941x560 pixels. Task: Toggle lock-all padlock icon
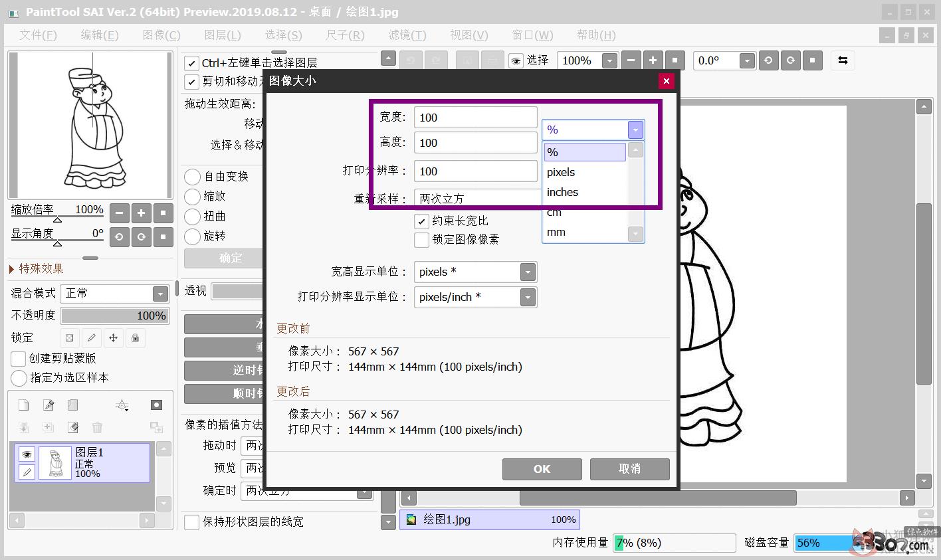coord(136,337)
